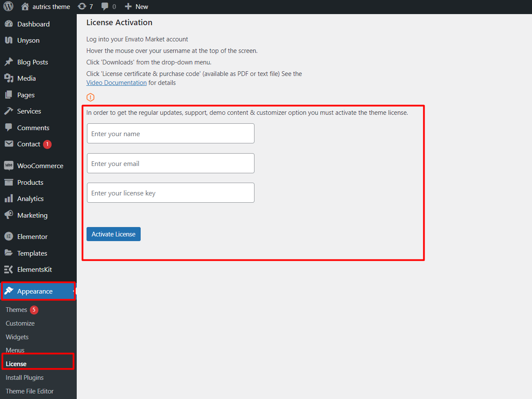Switch to Install Plugins
The height and width of the screenshot is (399, 532).
tap(25, 377)
